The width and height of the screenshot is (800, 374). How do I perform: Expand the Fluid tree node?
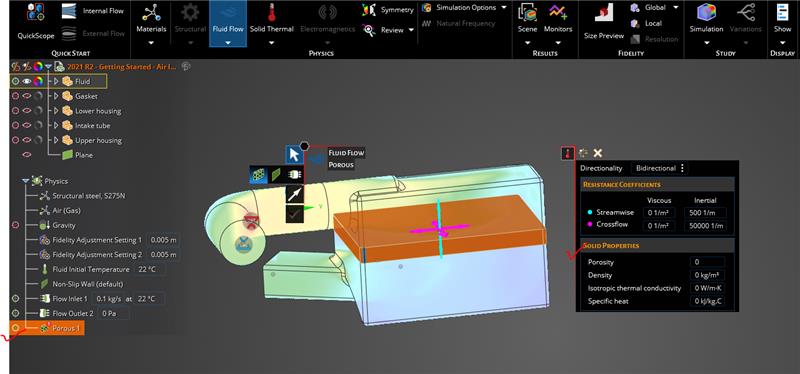[x=56, y=81]
